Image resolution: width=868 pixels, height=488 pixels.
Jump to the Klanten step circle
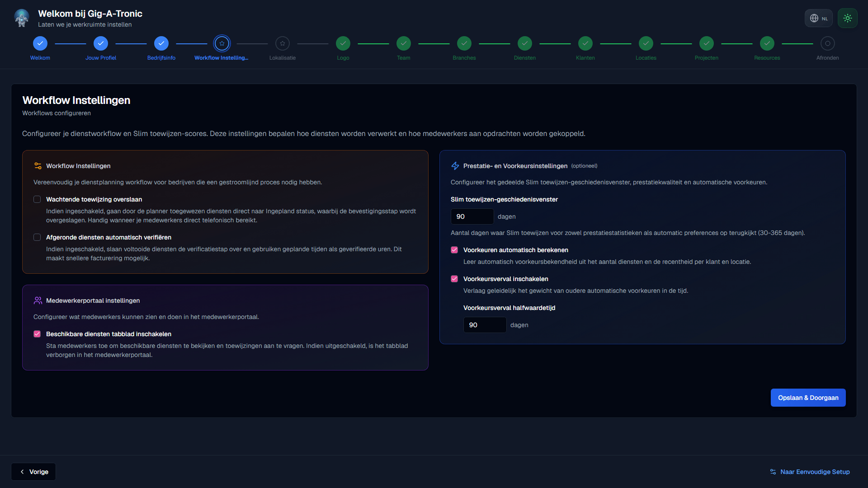(x=585, y=43)
